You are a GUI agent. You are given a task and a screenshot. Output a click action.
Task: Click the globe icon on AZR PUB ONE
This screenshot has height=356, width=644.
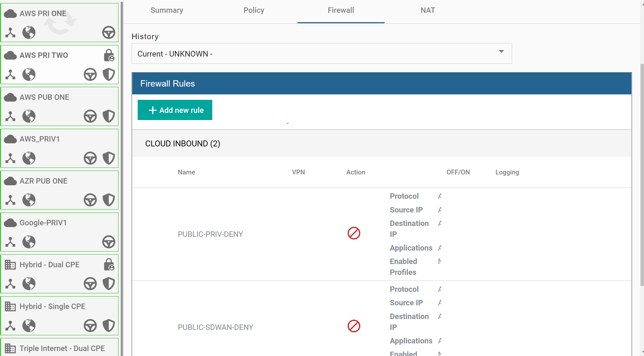point(29,200)
